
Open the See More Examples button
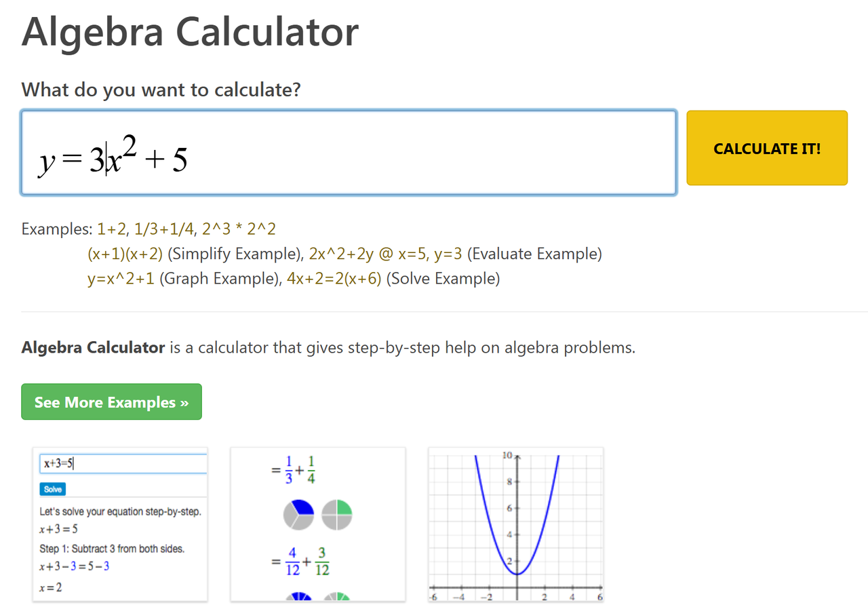111,402
